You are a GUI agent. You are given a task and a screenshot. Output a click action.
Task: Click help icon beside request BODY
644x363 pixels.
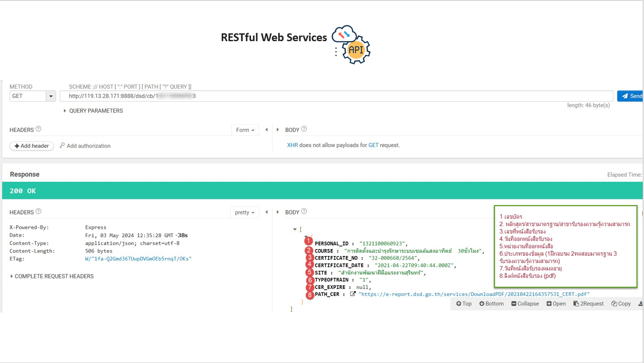coord(304,129)
